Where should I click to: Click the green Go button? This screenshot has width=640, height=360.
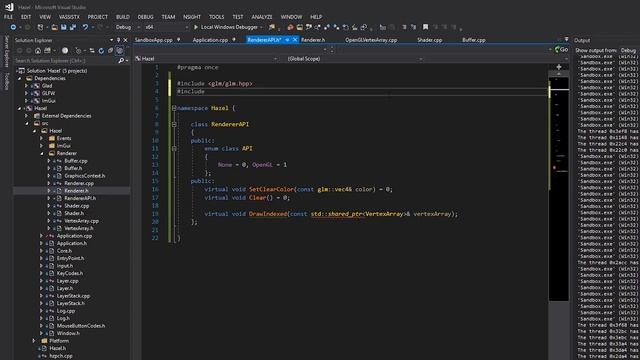coord(562,49)
